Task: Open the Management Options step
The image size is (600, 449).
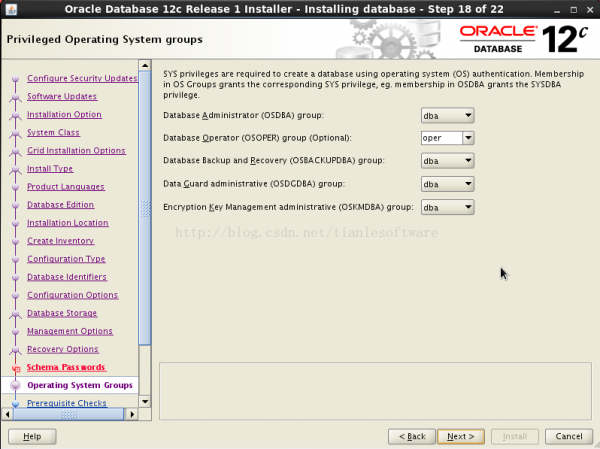Action: pyautogui.click(x=70, y=331)
